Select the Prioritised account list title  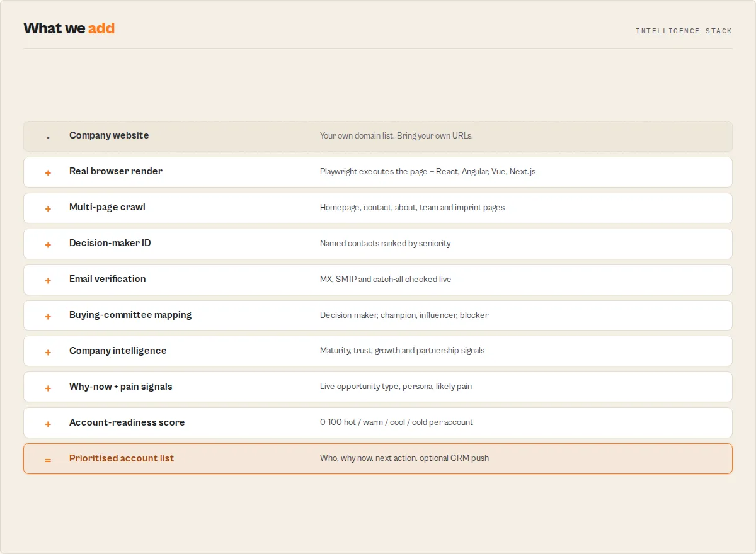(x=122, y=458)
